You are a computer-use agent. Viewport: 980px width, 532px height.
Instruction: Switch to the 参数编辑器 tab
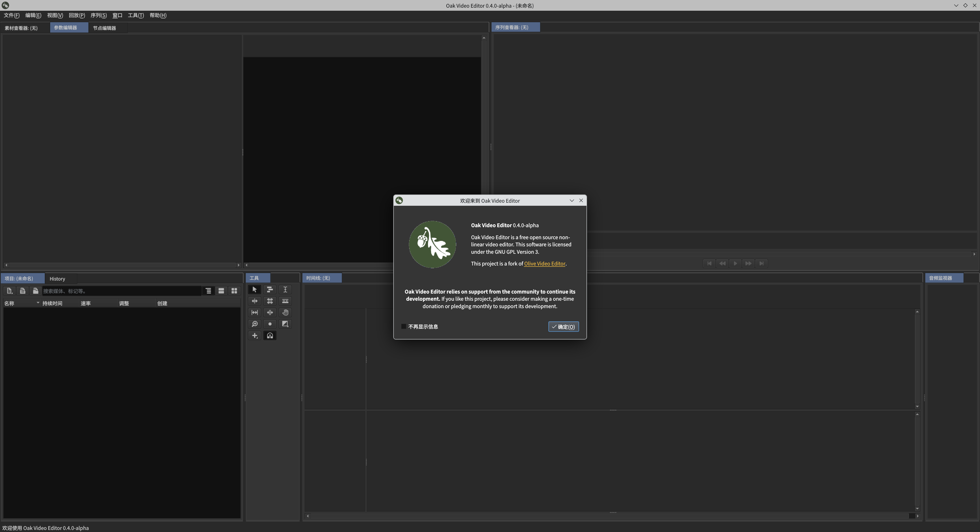coord(69,28)
